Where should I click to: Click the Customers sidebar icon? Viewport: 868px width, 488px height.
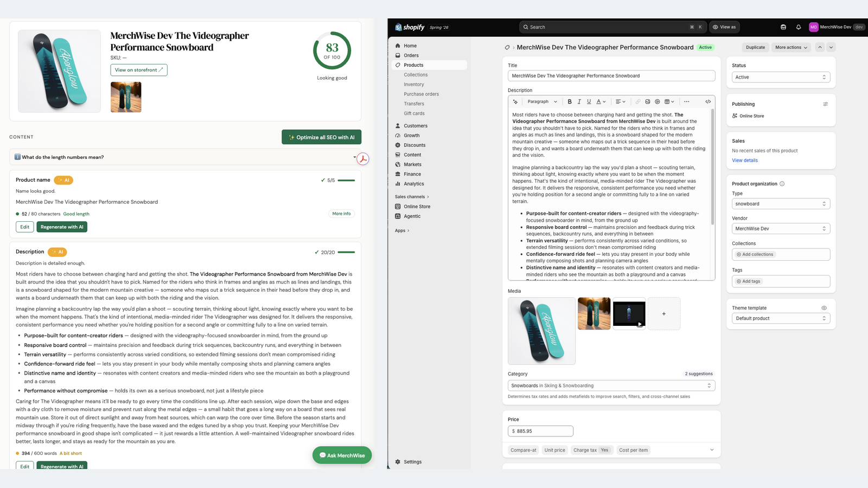398,126
